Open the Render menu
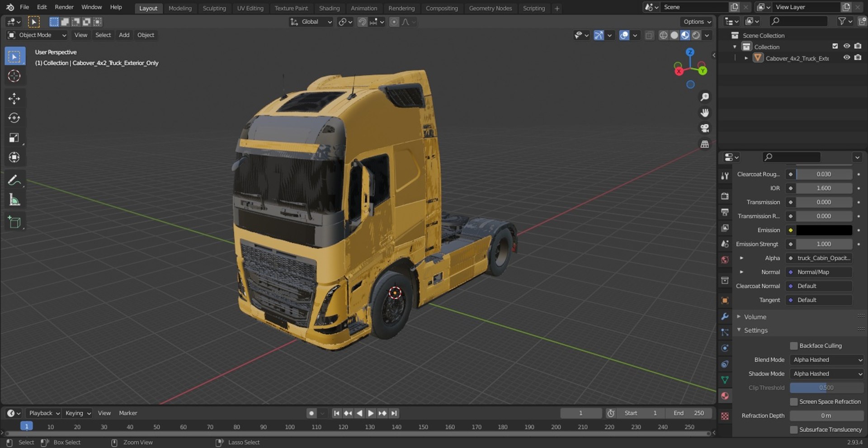Image resolution: width=868 pixels, height=448 pixels. click(64, 7)
